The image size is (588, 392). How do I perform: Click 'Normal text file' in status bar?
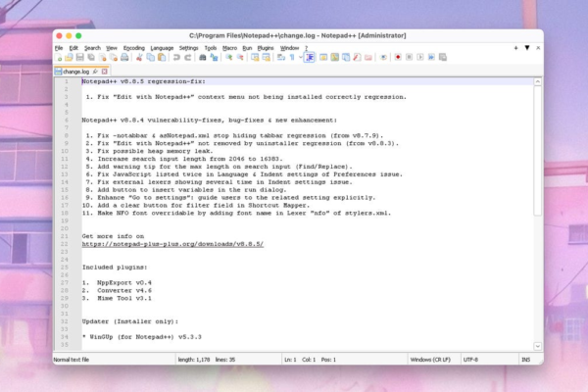(x=72, y=360)
